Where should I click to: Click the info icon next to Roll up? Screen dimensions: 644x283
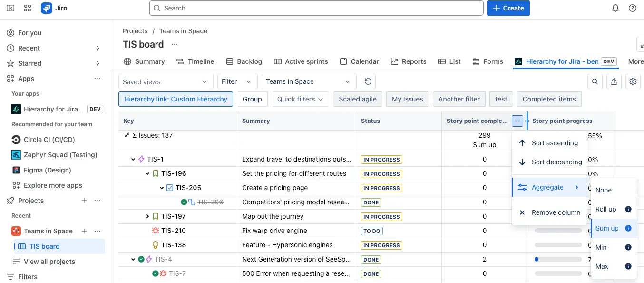[628, 209]
